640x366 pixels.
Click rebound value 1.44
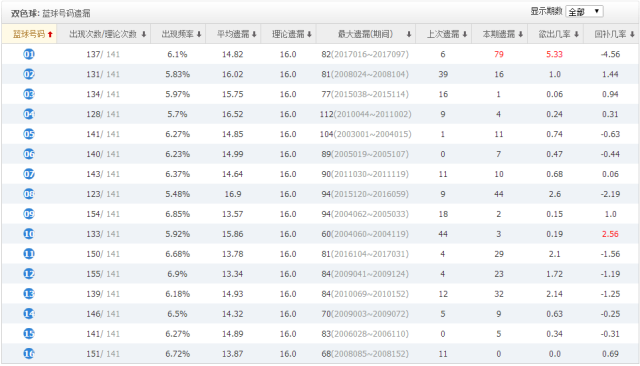610,74
